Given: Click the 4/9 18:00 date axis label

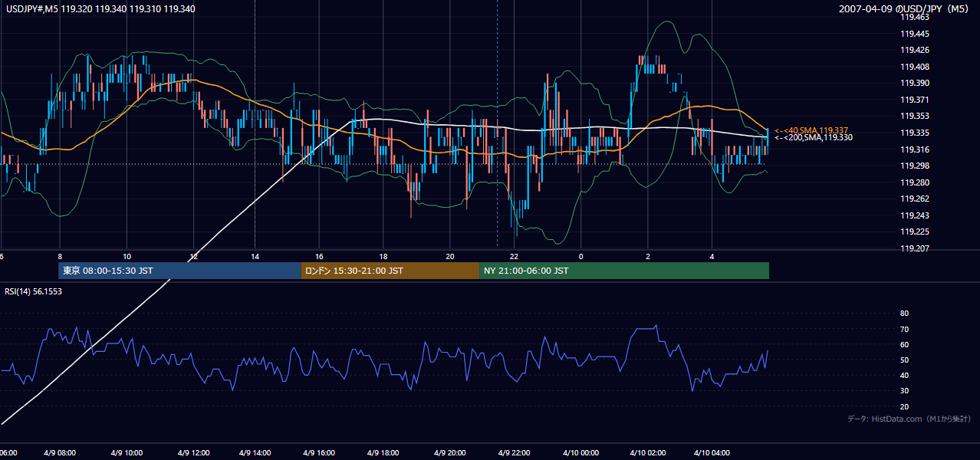Looking at the screenshot, I should coord(383,453).
